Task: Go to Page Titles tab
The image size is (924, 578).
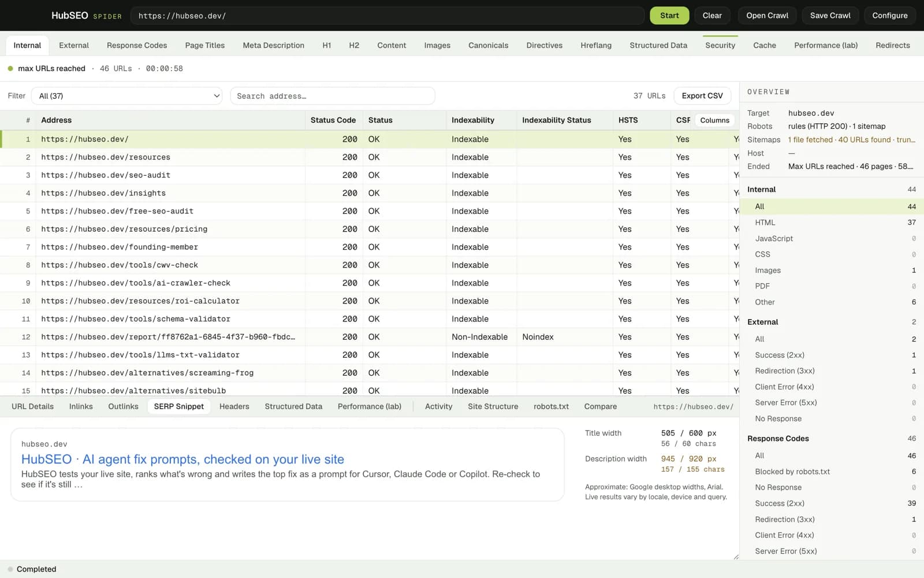Action: point(204,45)
